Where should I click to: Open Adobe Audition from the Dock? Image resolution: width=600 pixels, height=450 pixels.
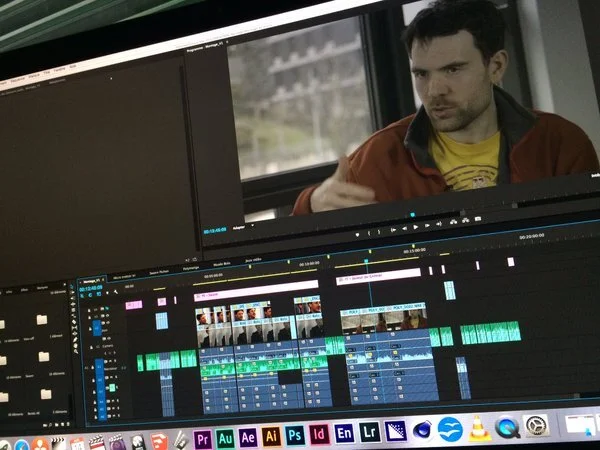coord(225,438)
